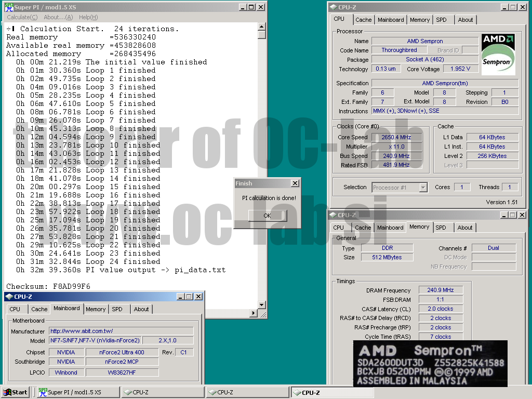Open the Memory tab in top CPU-Z window
The height and width of the screenshot is (399, 532).
pyautogui.click(x=420, y=20)
